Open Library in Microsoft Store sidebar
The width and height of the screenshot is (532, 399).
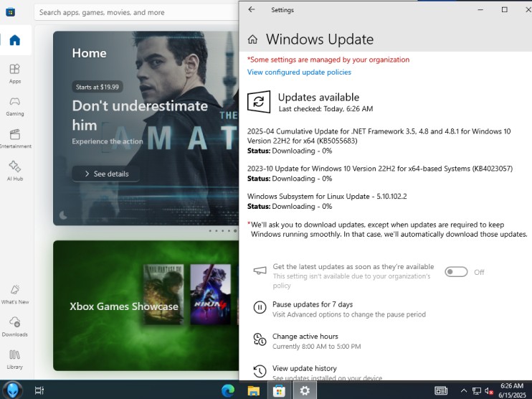point(15,360)
